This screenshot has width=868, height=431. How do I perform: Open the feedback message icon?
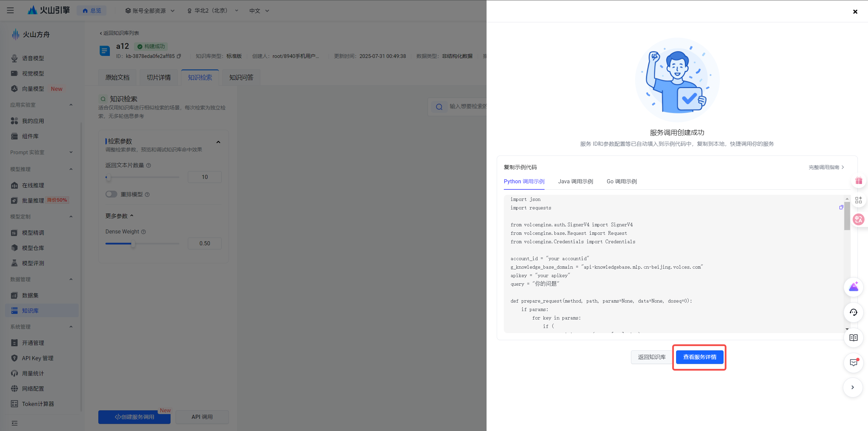pos(853,363)
